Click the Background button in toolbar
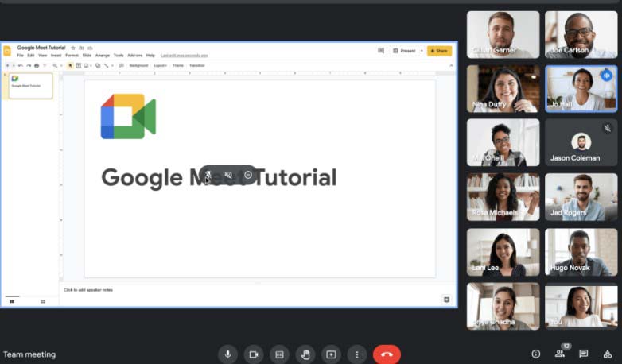This screenshot has width=622, height=364. (138, 65)
